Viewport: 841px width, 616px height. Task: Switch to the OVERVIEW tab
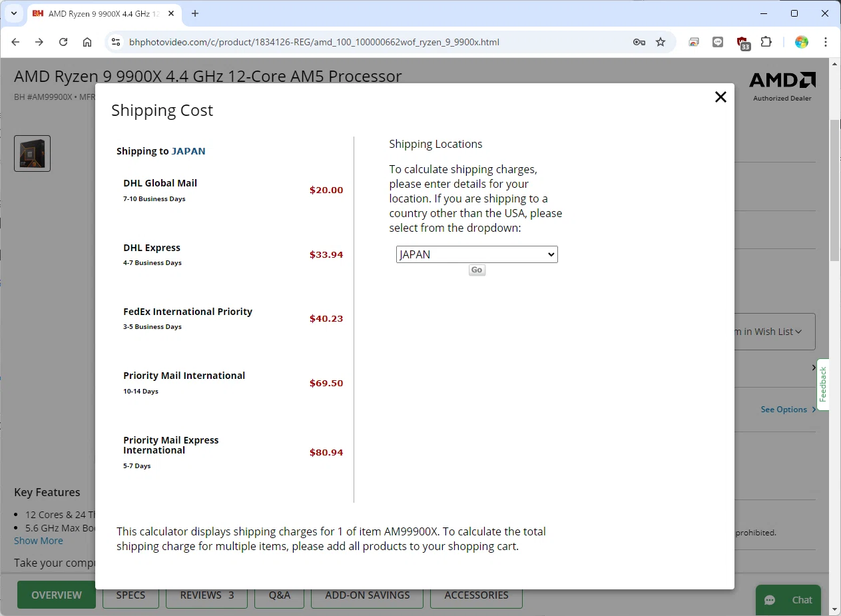tap(57, 595)
